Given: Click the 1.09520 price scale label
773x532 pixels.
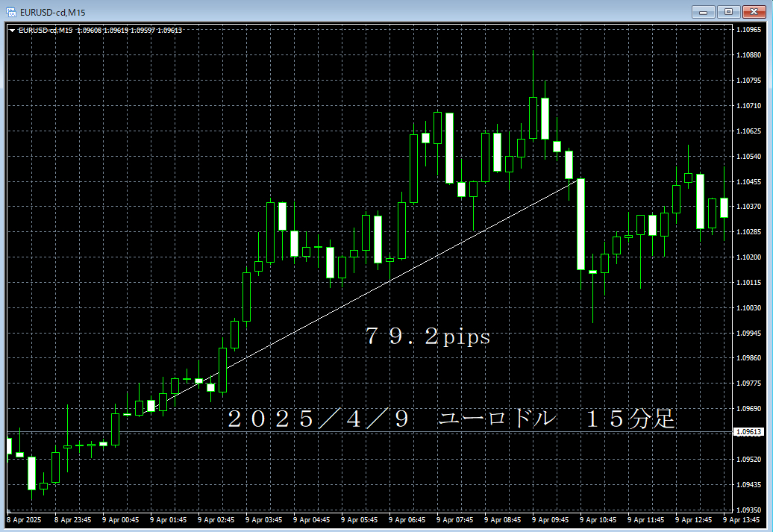Looking at the screenshot, I should coord(748,460).
